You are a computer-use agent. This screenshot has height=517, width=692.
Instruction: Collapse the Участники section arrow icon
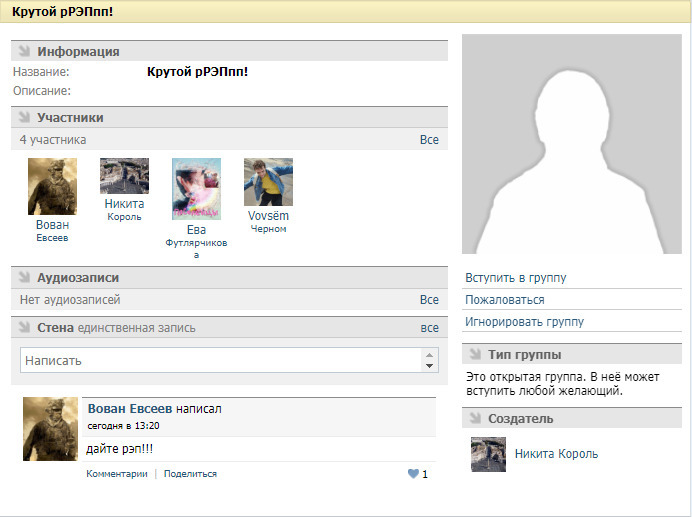[24, 117]
